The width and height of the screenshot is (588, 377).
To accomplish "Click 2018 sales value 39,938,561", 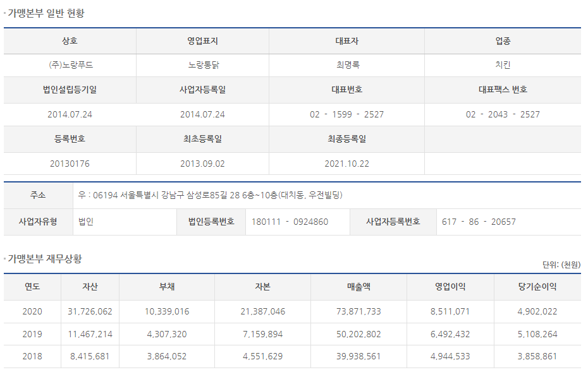I will [358, 356].
